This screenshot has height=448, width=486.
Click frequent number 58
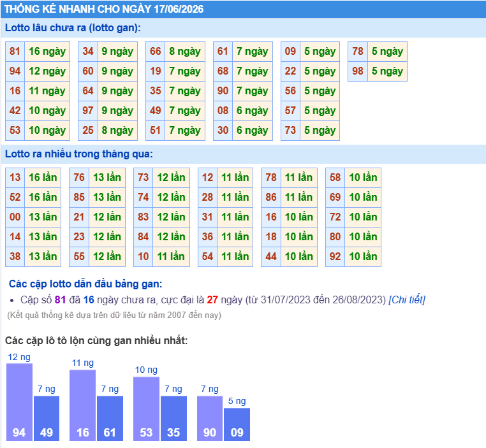(335, 178)
